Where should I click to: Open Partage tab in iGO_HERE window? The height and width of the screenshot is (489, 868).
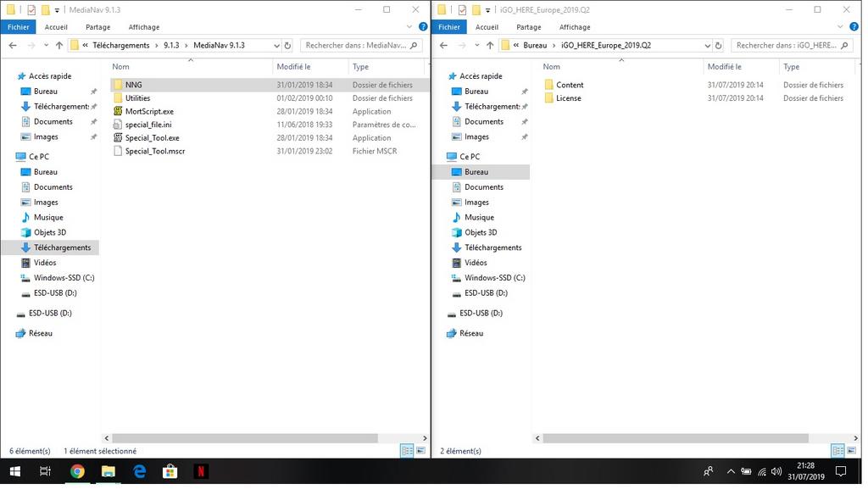529,26
